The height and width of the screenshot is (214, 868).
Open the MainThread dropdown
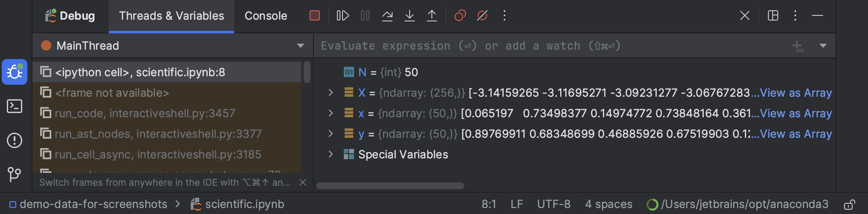point(300,46)
